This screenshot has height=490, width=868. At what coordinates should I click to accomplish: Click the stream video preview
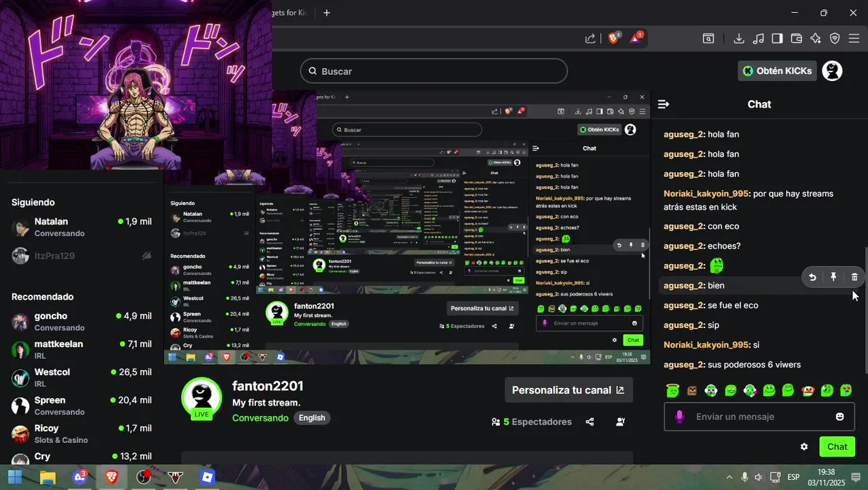[x=407, y=227]
